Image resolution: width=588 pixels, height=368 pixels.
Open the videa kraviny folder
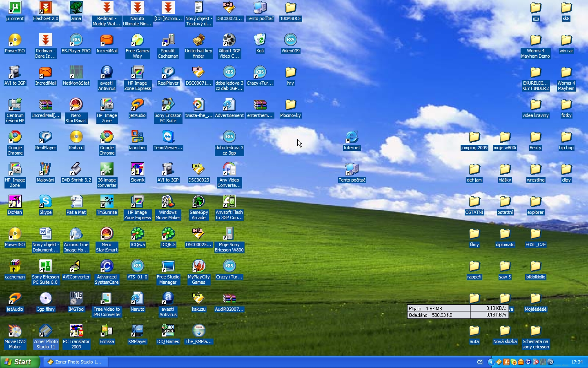pos(536,108)
